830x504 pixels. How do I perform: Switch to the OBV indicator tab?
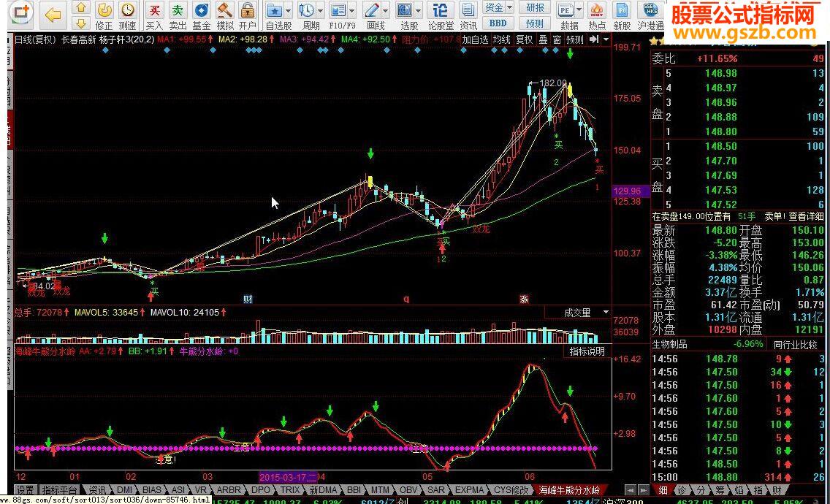click(x=408, y=489)
